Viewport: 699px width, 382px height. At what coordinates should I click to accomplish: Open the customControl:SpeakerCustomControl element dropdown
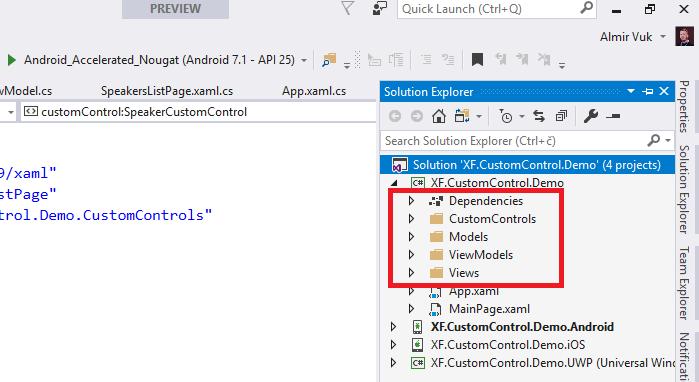(198, 112)
